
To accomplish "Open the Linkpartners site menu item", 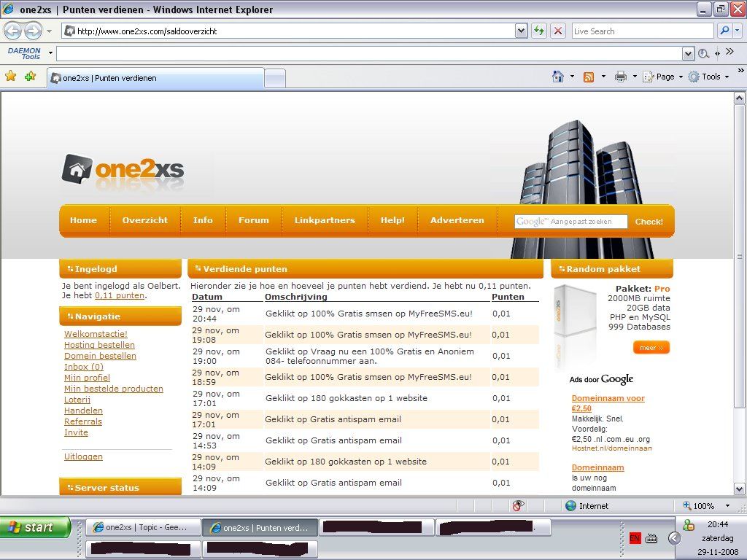I will 325,220.
